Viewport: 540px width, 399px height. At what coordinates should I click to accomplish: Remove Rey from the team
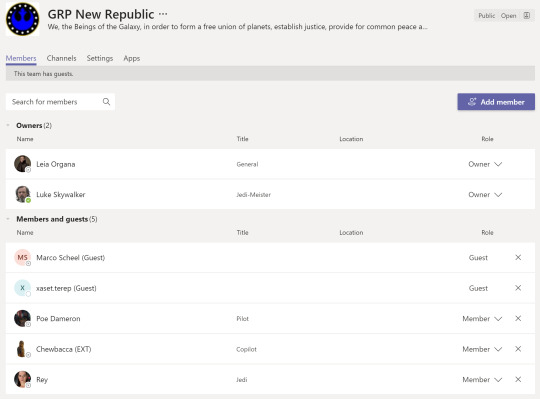pos(518,379)
